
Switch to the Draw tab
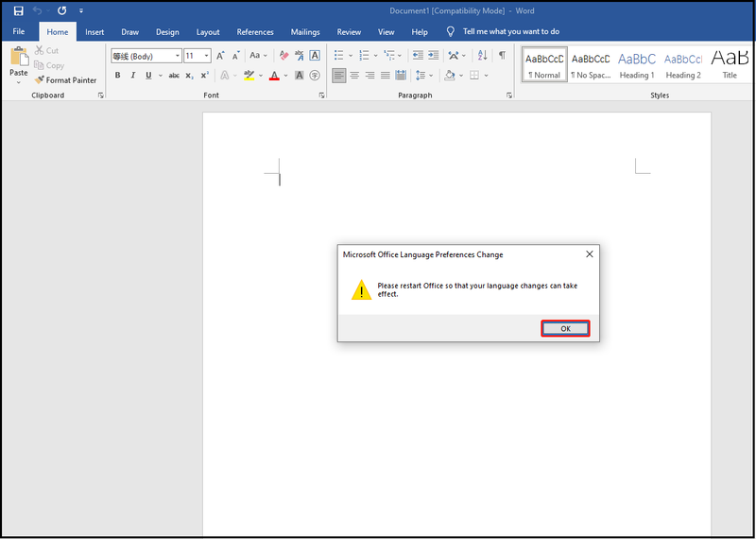[x=129, y=32]
